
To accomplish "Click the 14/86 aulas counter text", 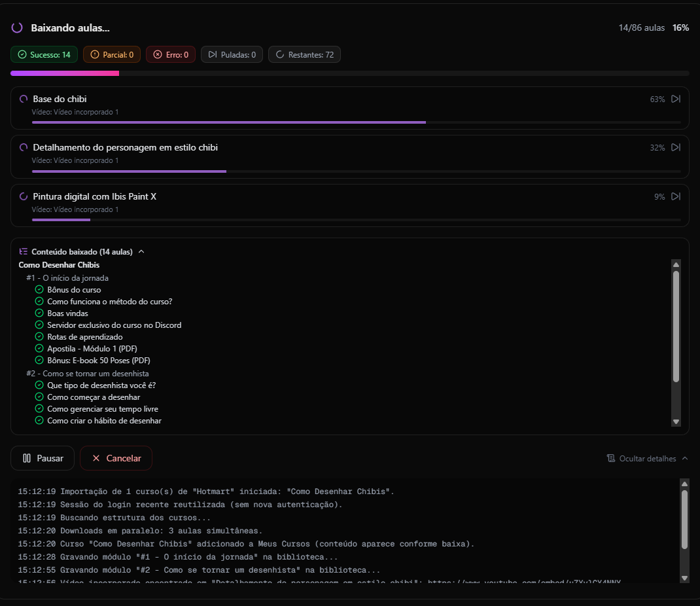I will coord(642,27).
